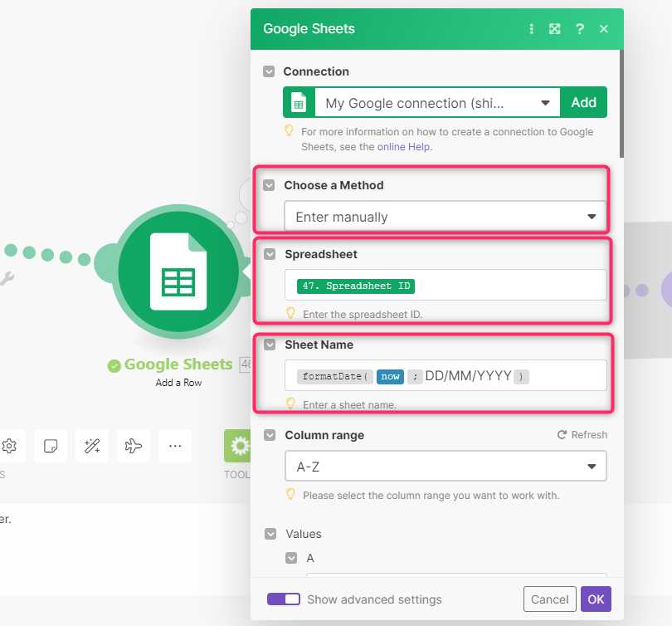Viewport: 672px width, 626px height.
Task: Collapse the Values section checkbox
Action: [x=270, y=534]
